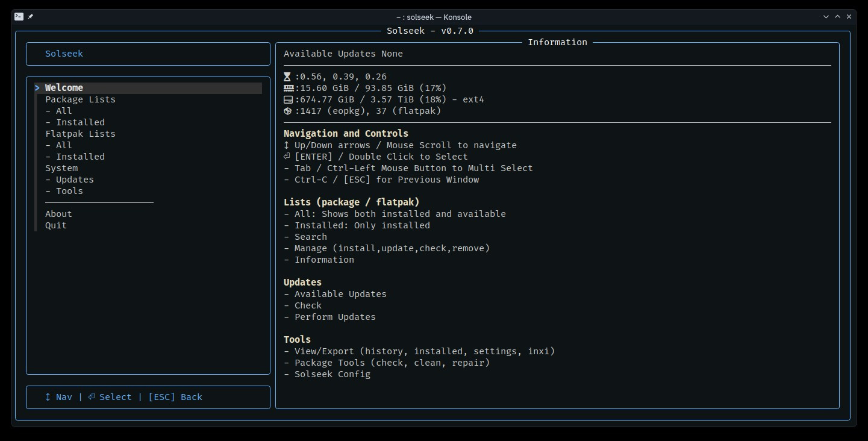The width and height of the screenshot is (868, 441).
Task: Open the About menu entry
Action: point(58,214)
